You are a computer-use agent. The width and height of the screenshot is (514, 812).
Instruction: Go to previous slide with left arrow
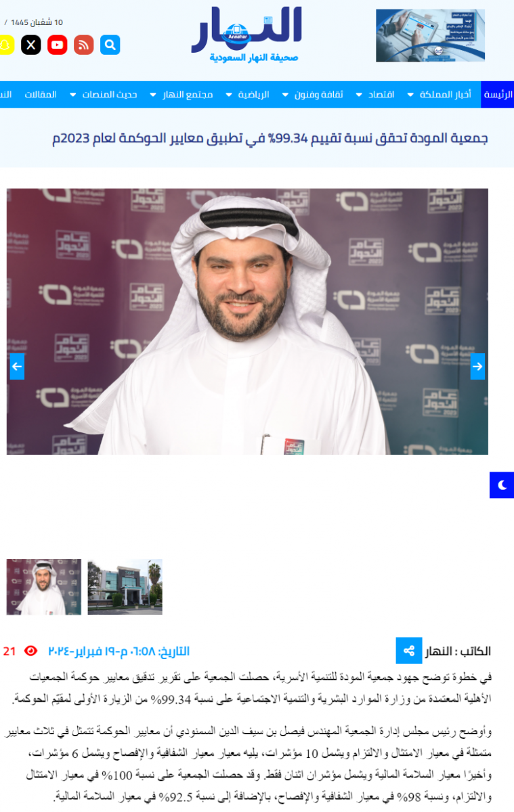point(17,366)
